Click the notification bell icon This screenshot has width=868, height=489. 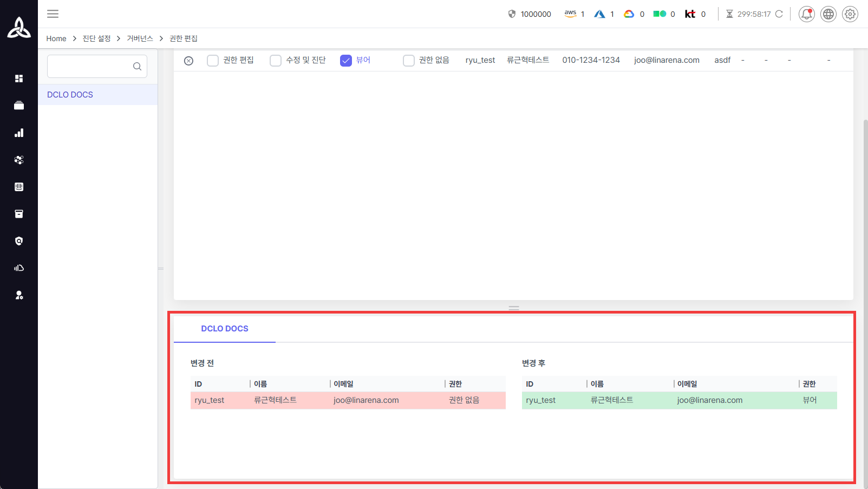click(x=806, y=14)
